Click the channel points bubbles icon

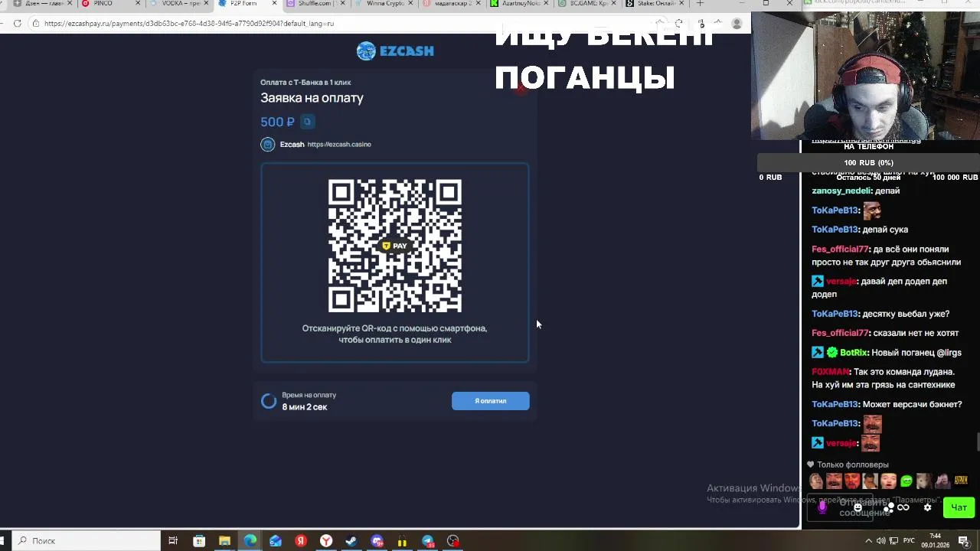click(888, 507)
